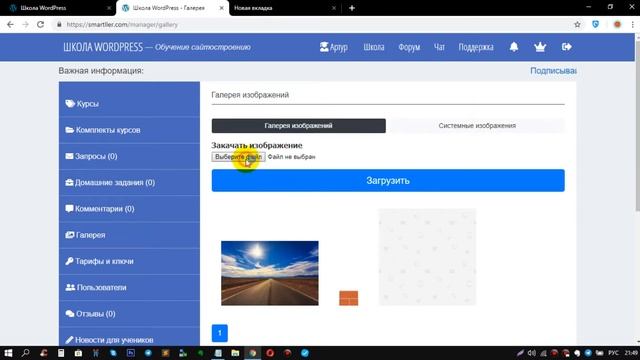Switch to Системные изображения tab

tap(477, 126)
